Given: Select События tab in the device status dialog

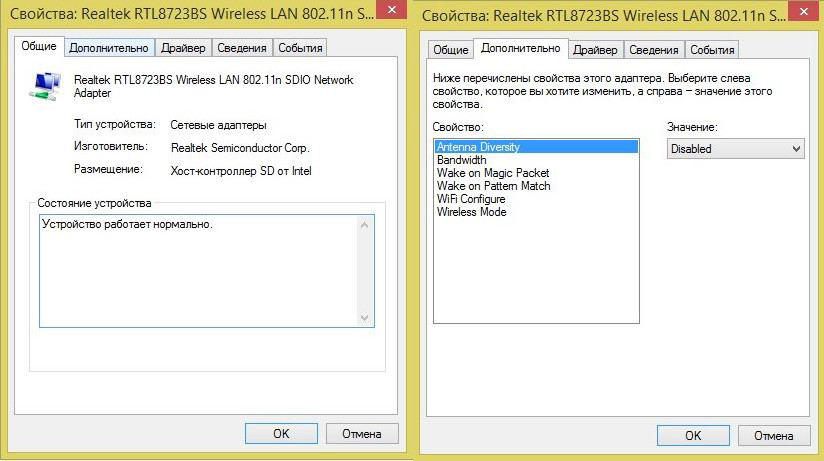Looking at the screenshot, I should point(300,48).
